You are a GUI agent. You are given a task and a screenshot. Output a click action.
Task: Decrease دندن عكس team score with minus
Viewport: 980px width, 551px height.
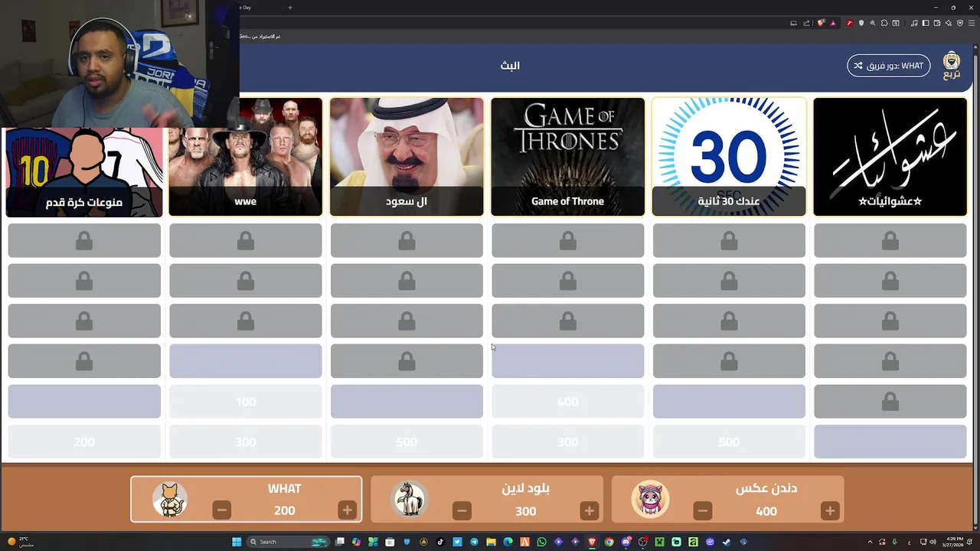click(702, 510)
